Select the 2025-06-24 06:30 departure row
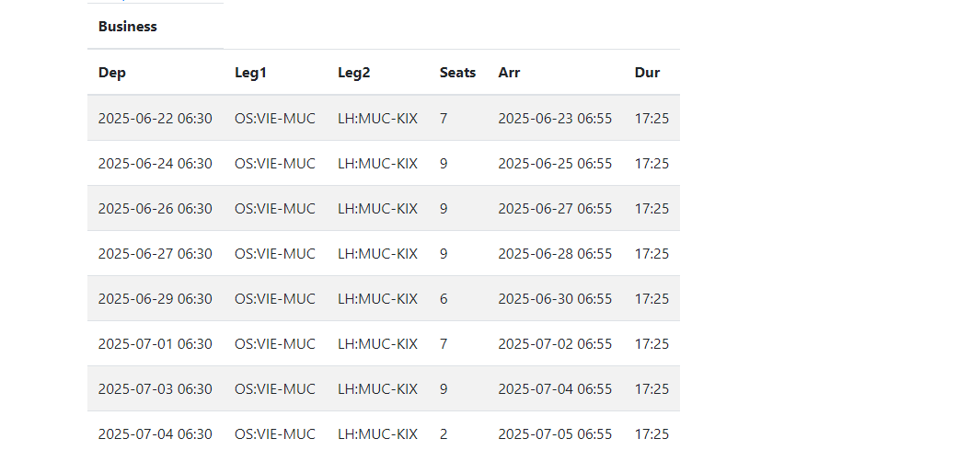The height and width of the screenshot is (462, 980). click(155, 164)
